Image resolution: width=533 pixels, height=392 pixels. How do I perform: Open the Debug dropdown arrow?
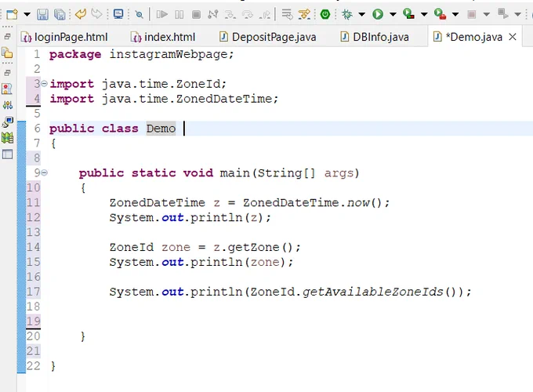tap(361, 14)
